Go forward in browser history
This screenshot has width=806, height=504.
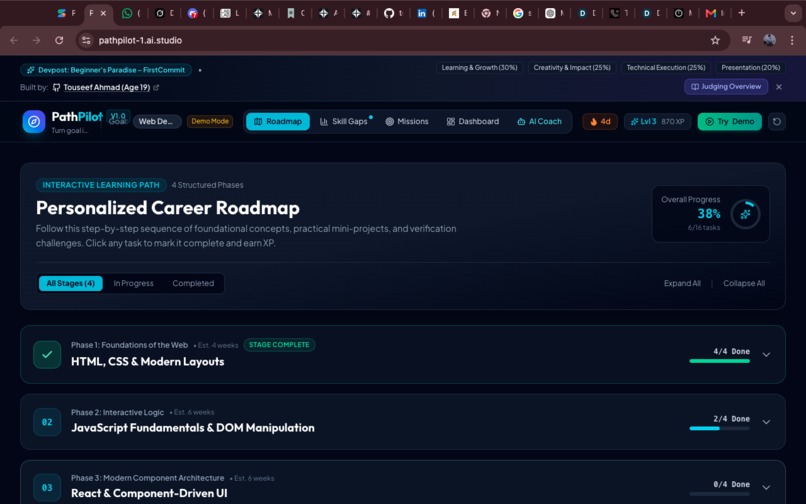pyautogui.click(x=36, y=40)
